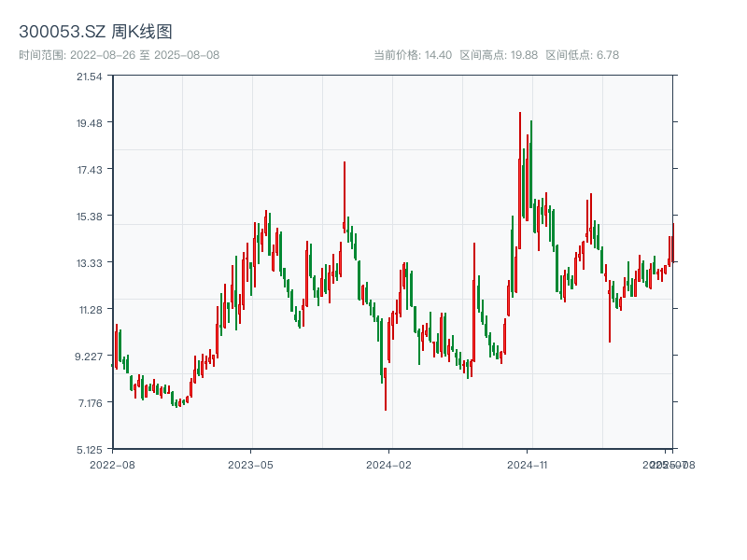Click the y-axis value 17.43
This screenshot has height=560, width=747.
pyautogui.click(x=90, y=170)
